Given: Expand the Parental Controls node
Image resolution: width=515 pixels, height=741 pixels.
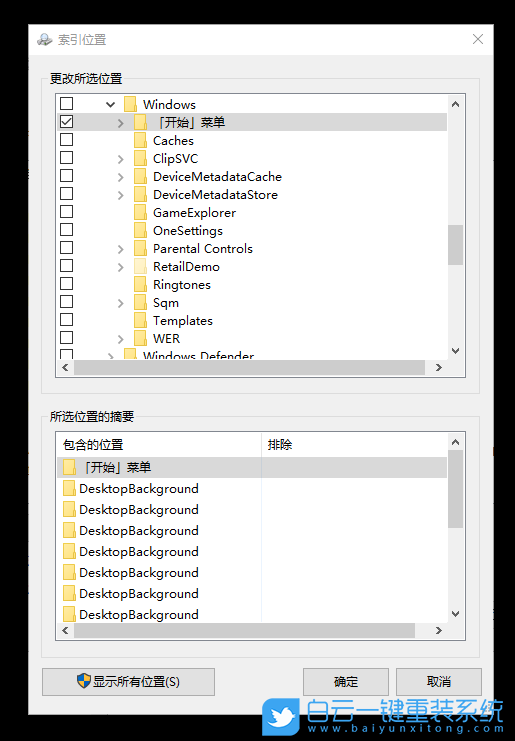Looking at the screenshot, I should point(120,249).
